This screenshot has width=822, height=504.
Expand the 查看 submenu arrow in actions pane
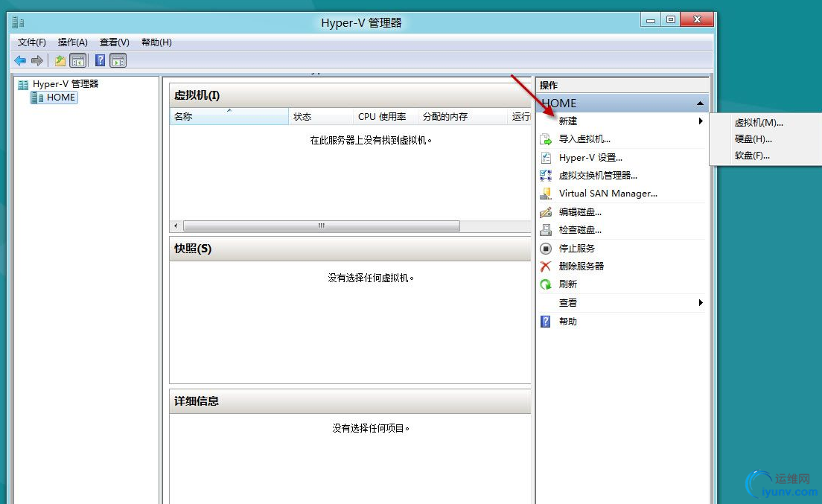[x=701, y=303]
